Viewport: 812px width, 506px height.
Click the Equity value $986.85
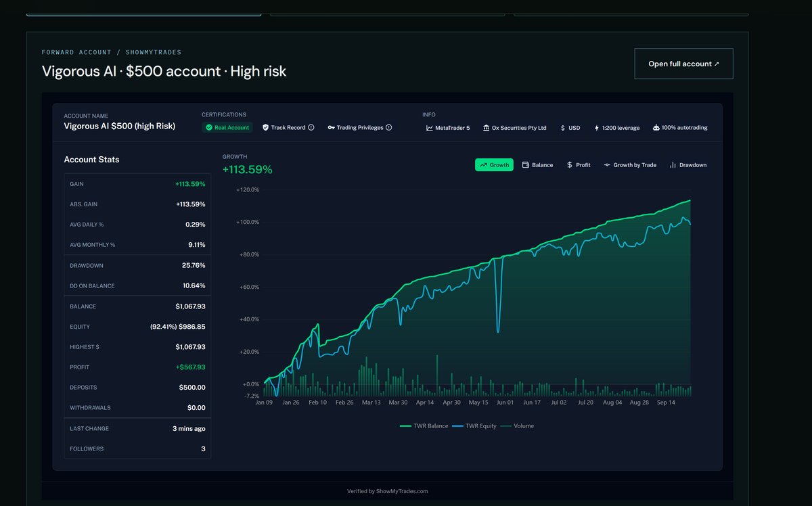192,327
